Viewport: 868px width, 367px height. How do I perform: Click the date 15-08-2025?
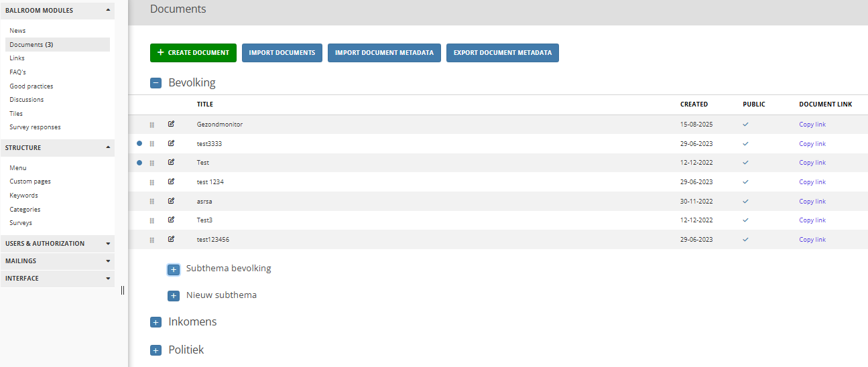coord(696,125)
